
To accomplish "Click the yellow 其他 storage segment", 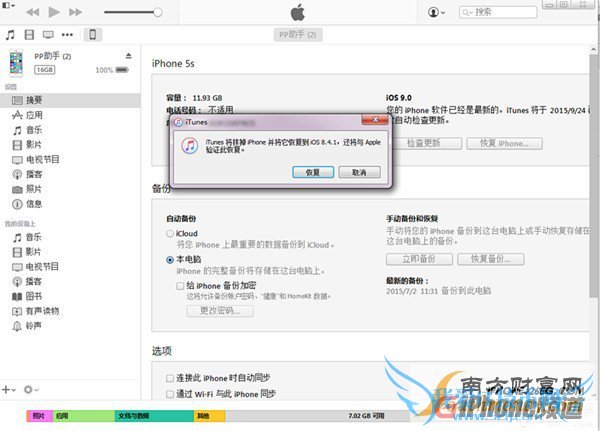I will point(210,416).
